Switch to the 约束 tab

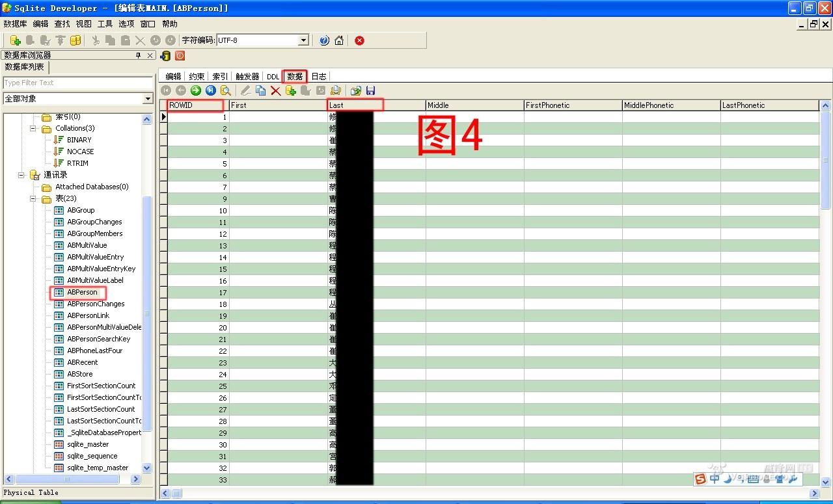(x=197, y=77)
